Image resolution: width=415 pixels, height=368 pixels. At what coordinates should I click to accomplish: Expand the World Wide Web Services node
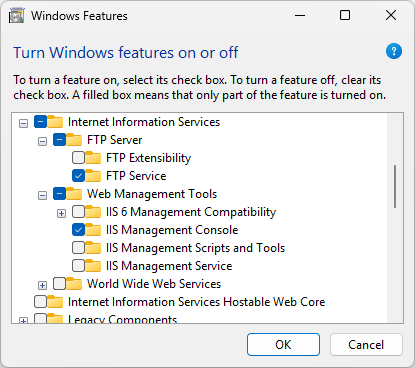point(42,285)
